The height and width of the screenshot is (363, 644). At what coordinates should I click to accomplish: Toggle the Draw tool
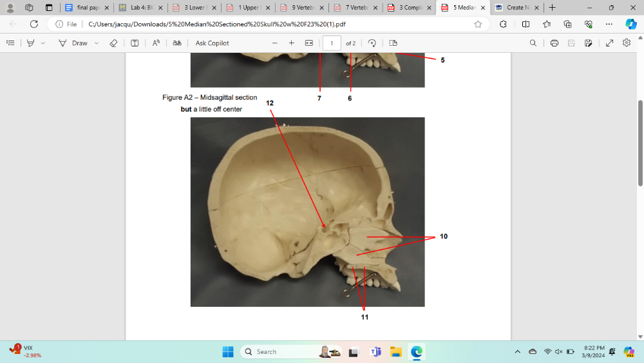pos(73,43)
